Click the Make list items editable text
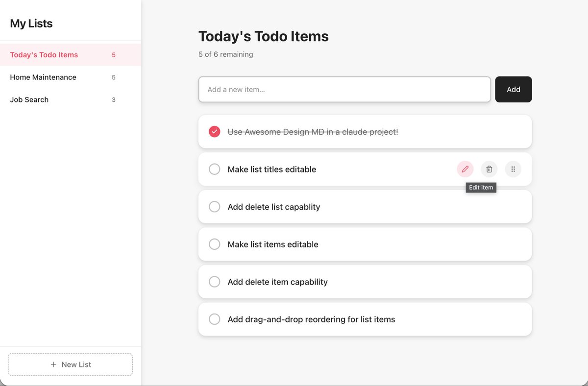588x386 pixels. click(273, 244)
